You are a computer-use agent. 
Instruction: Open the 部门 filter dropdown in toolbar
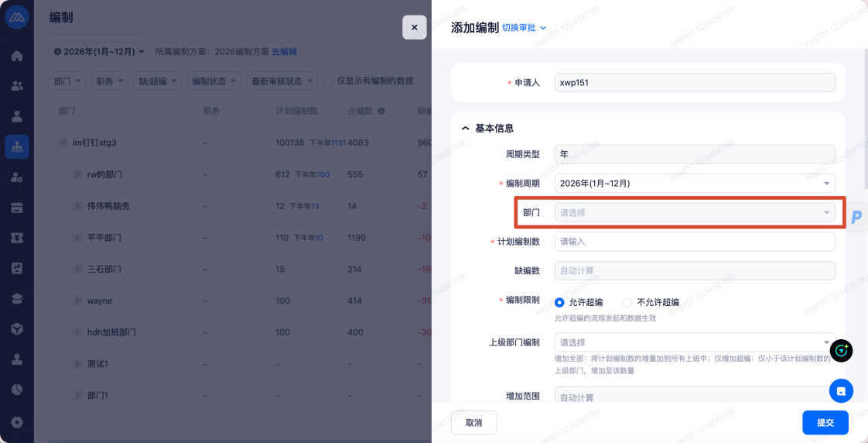(67, 81)
